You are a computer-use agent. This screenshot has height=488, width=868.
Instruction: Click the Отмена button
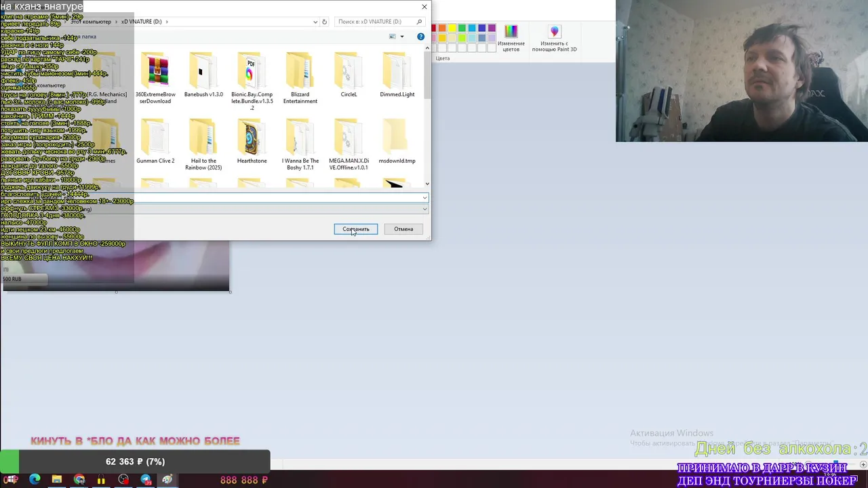tap(403, 229)
